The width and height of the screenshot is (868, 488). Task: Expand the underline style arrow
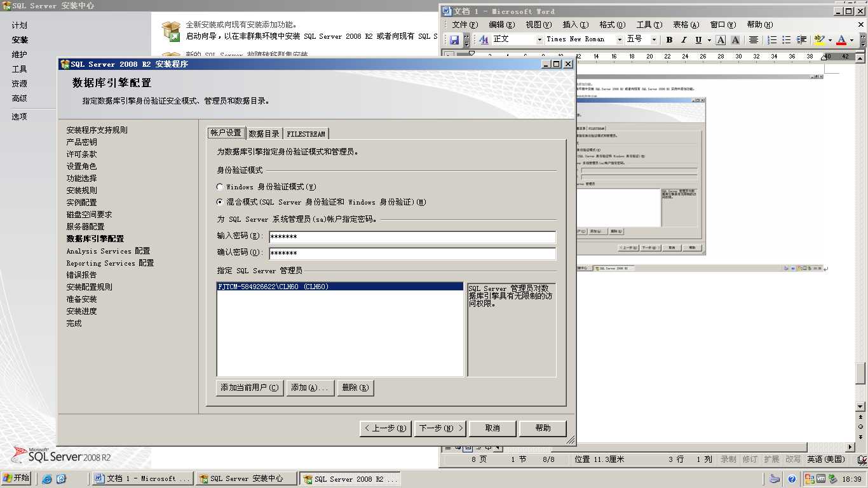[709, 39]
